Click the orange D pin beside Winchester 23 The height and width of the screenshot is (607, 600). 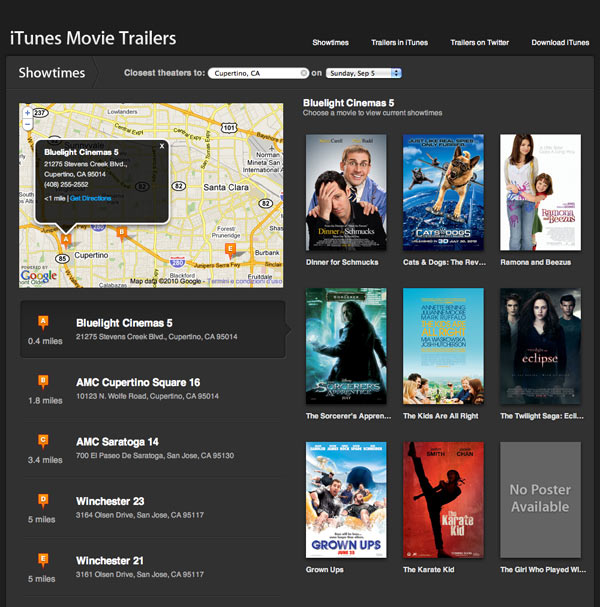[42, 499]
